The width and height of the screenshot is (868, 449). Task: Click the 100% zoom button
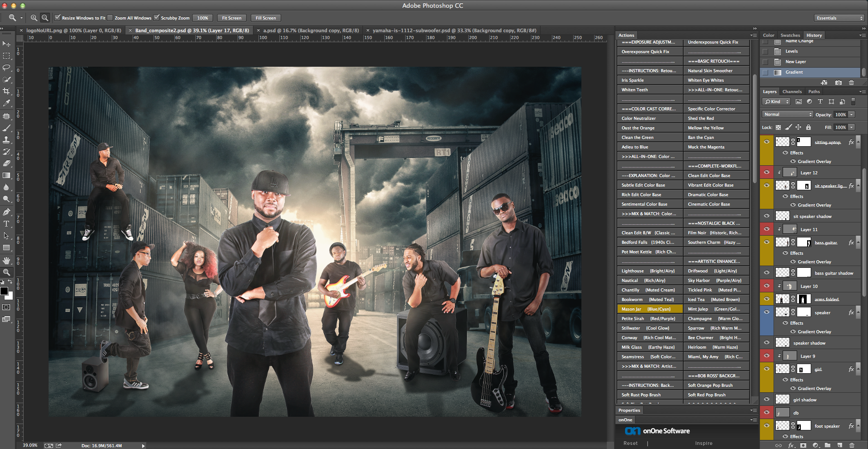click(203, 18)
